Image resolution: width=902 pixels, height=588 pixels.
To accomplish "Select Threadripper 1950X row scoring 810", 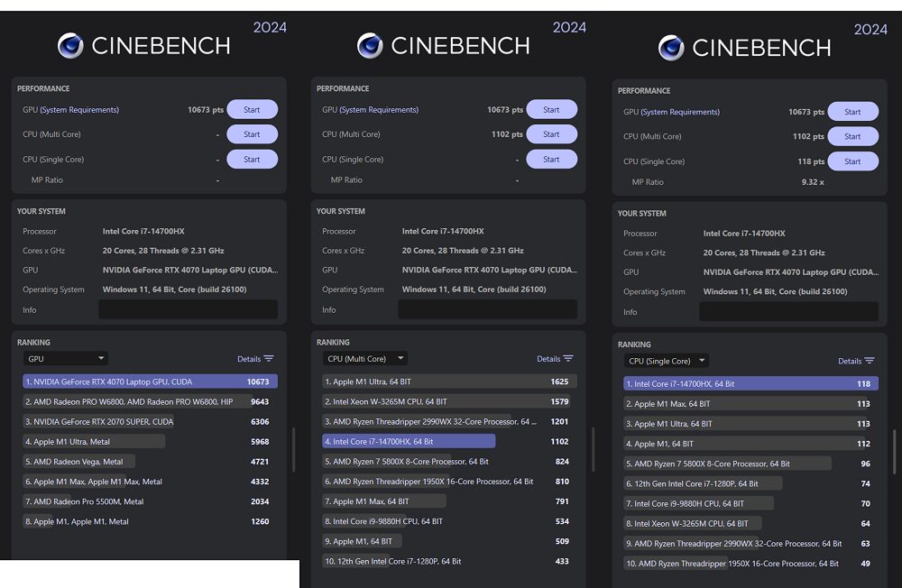I will pos(450,482).
